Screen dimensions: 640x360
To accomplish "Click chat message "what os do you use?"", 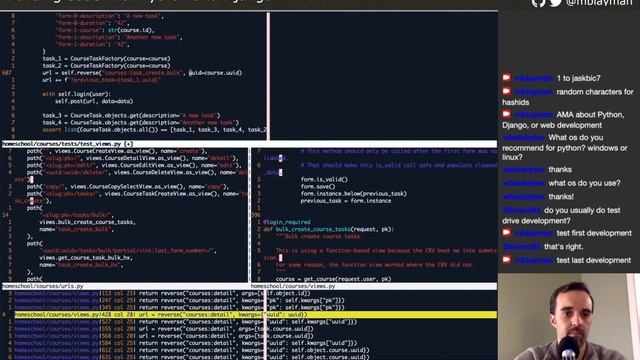I will [584, 183].
